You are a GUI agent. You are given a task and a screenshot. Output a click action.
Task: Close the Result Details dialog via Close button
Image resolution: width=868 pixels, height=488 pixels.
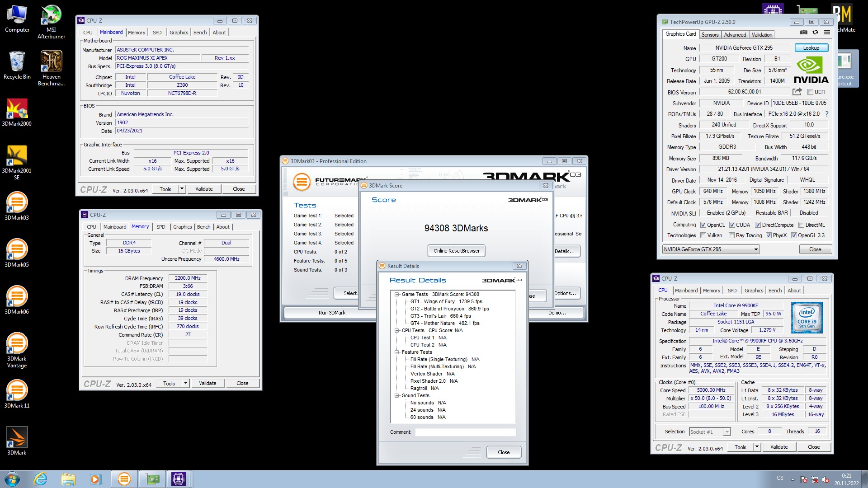tap(504, 452)
